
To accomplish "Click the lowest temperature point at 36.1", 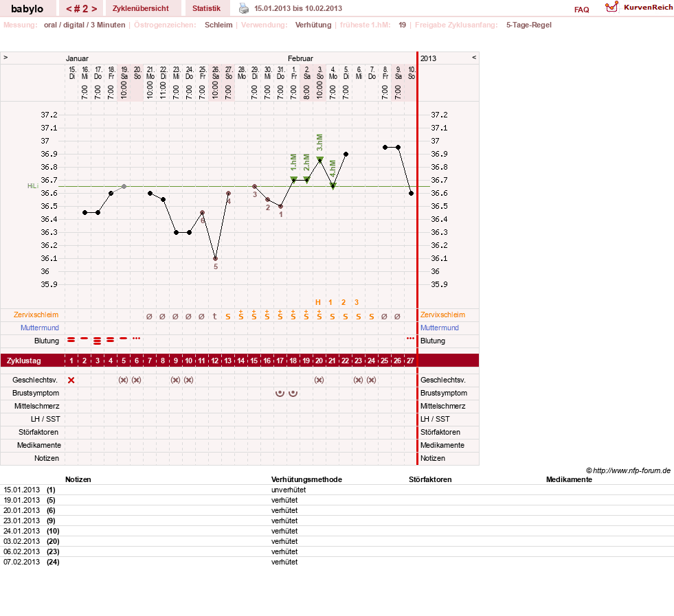I will [215, 259].
